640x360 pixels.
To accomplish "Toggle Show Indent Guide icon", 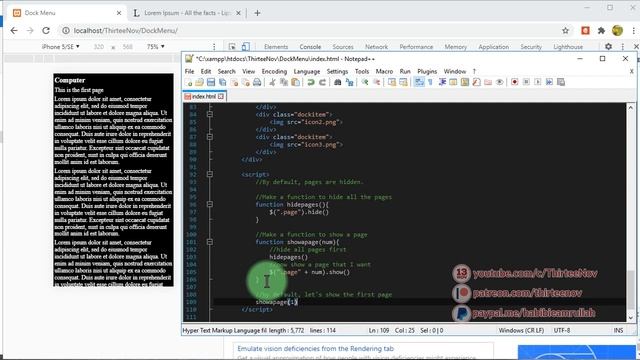I will coord(442,82).
